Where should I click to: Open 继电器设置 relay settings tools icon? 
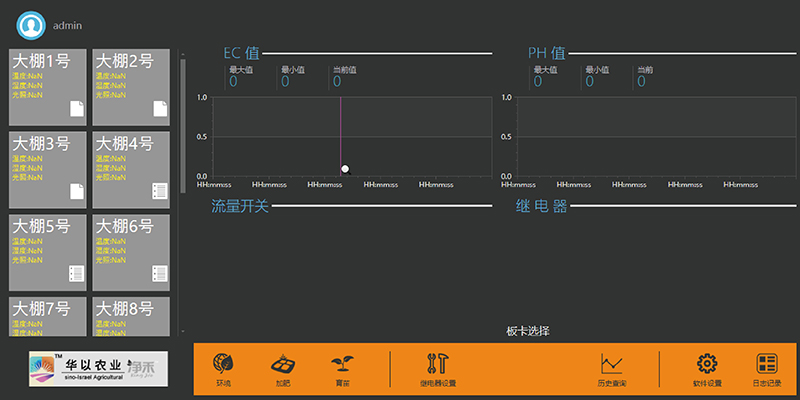(437, 364)
